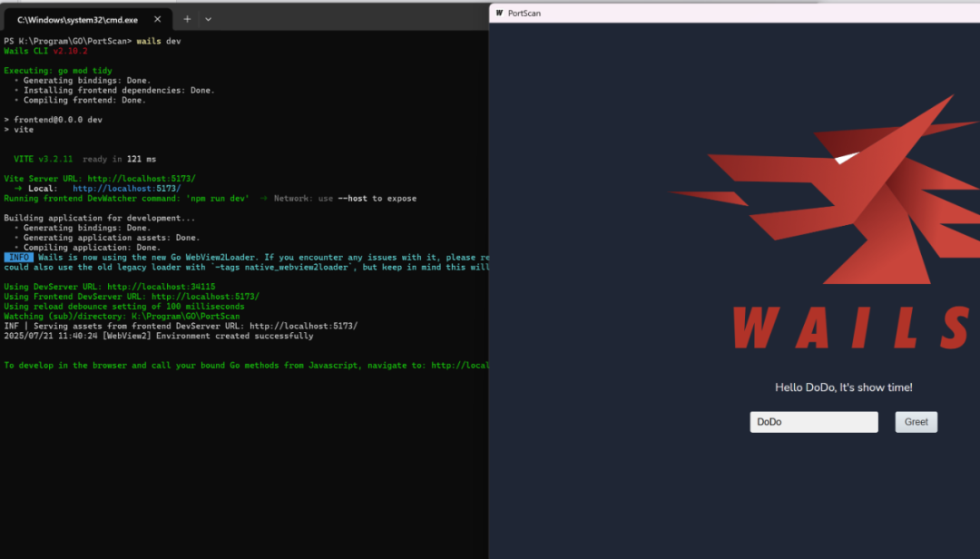Screen dimensions: 980x559
Task: Click 'Building application for development...' line
Action: pos(100,218)
